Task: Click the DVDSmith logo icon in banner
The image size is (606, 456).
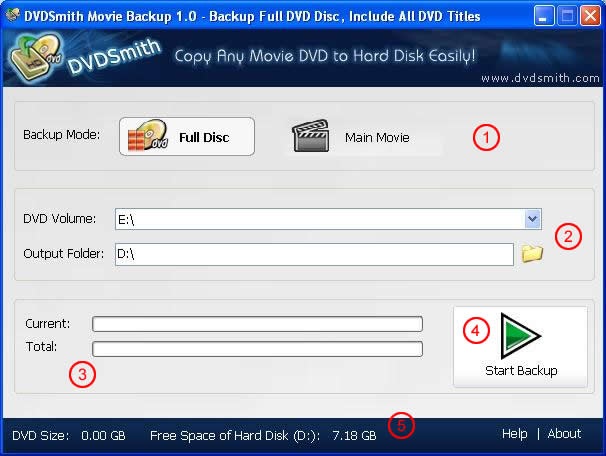Action: pos(36,57)
